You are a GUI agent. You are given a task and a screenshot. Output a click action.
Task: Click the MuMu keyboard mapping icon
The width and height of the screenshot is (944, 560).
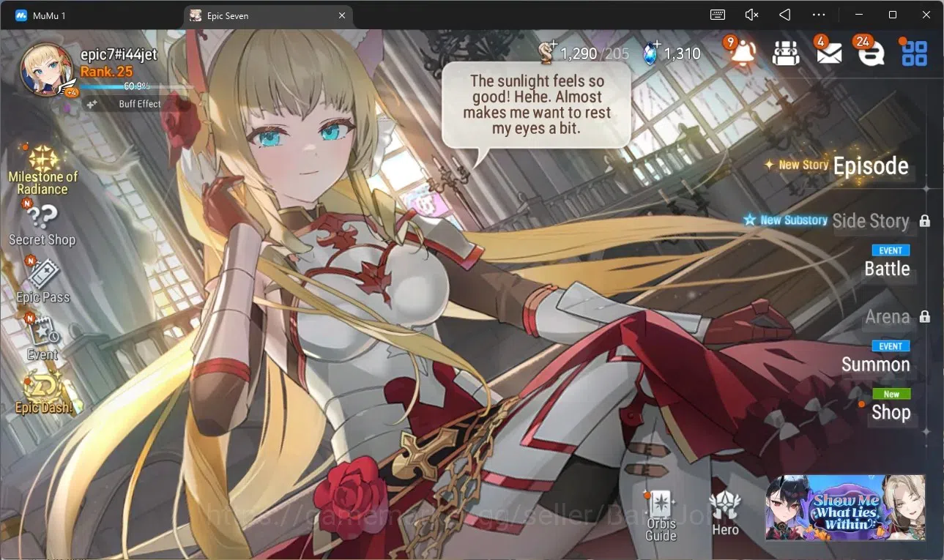pyautogui.click(x=718, y=15)
